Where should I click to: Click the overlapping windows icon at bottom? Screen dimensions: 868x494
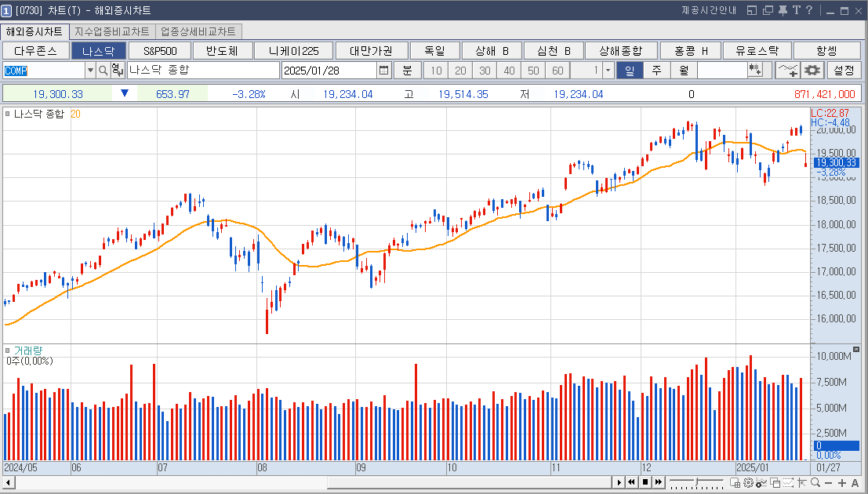775,483
